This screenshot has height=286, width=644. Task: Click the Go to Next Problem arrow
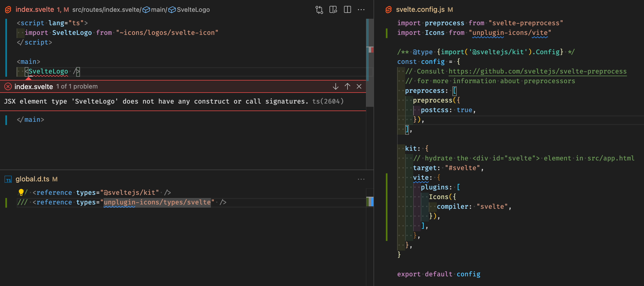tap(335, 86)
